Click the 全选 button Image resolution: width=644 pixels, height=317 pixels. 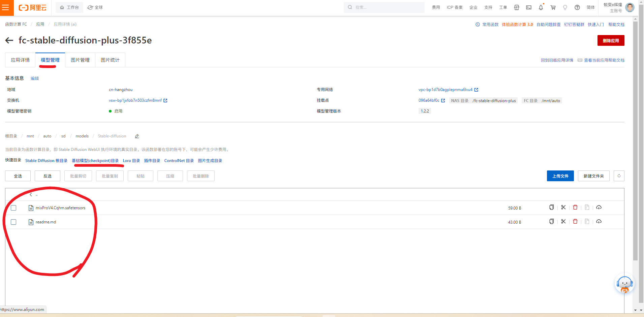tap(18, 176)
